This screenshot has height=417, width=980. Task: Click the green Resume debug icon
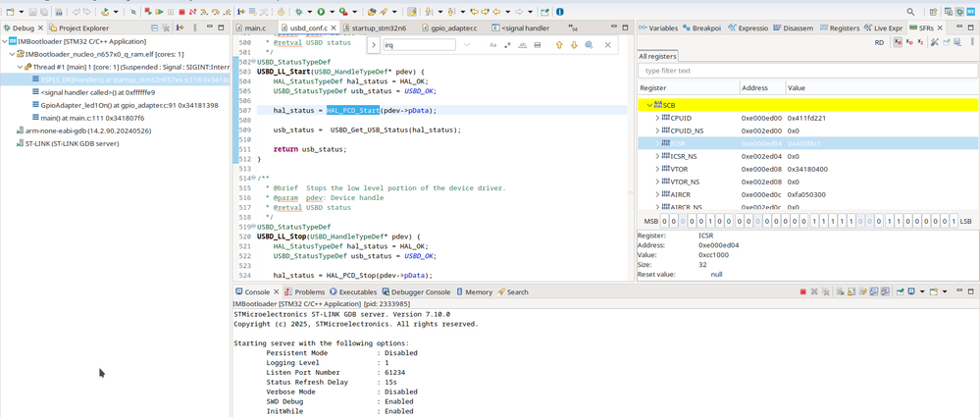pyautogui.click(x=159, y=12)
